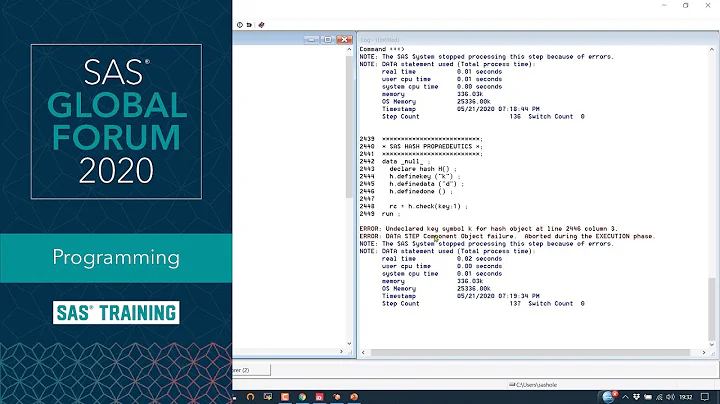Image resolution: width=720 pixels, height=404 pixels.
Task: Click log line 2448 'rc = h.check(key:1)'
Action: [x=414, y=206]
